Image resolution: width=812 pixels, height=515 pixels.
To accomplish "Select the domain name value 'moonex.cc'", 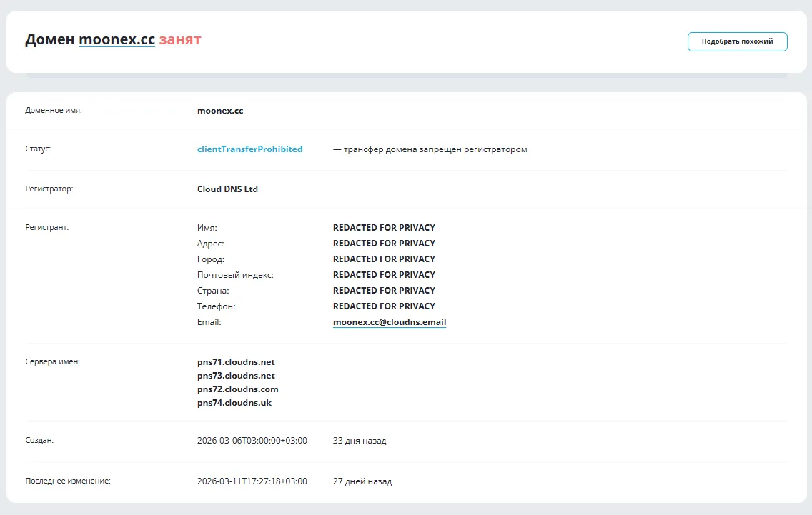I will [220, 111].
